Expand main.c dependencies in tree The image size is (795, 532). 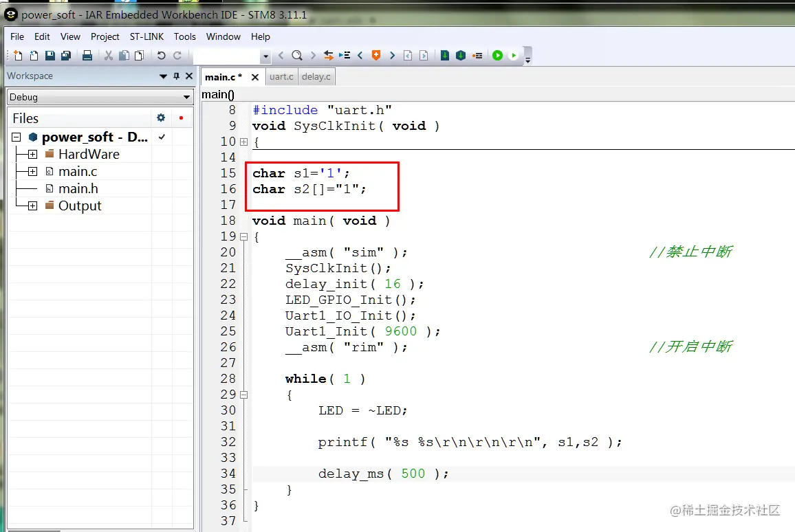(x=32, y=171)
